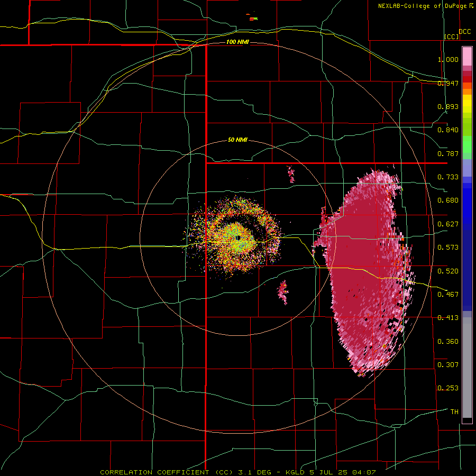Click the Correlation Coefficient caption at the bottom

coord(238,472)
